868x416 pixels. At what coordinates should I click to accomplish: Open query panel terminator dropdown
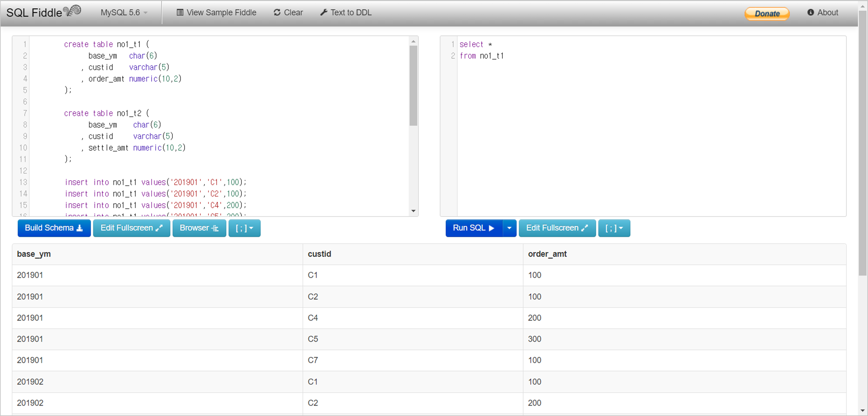(614, 228)
